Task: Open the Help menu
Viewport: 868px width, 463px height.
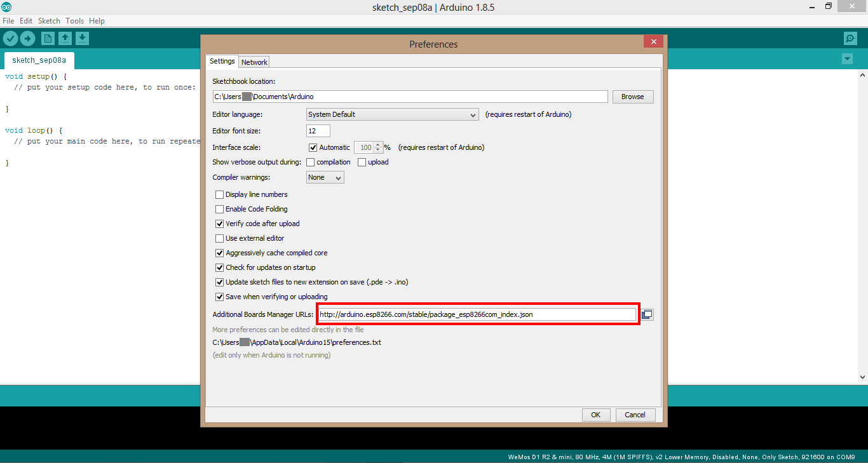Action: point(97,21)
